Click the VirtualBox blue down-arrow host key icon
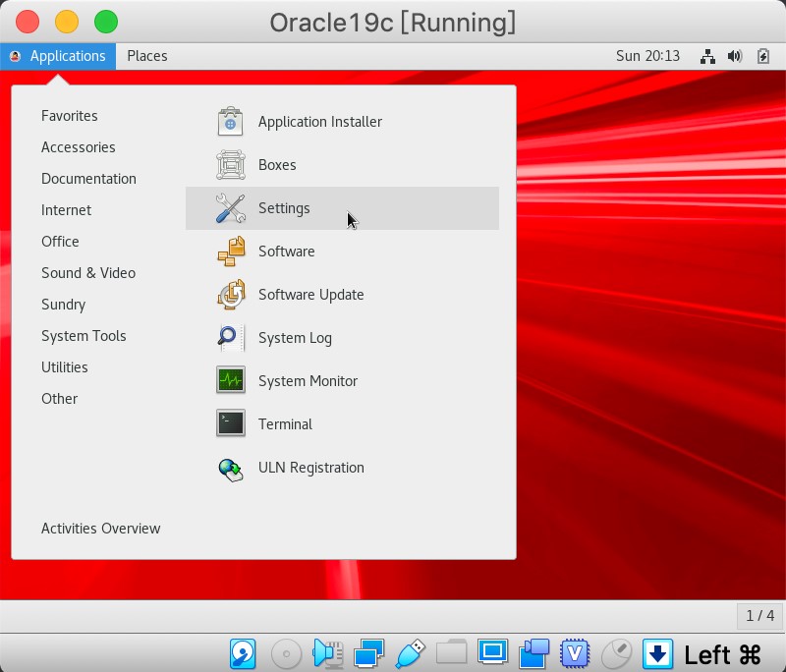This screenshot has width=786, height=672. pos(657,653)
